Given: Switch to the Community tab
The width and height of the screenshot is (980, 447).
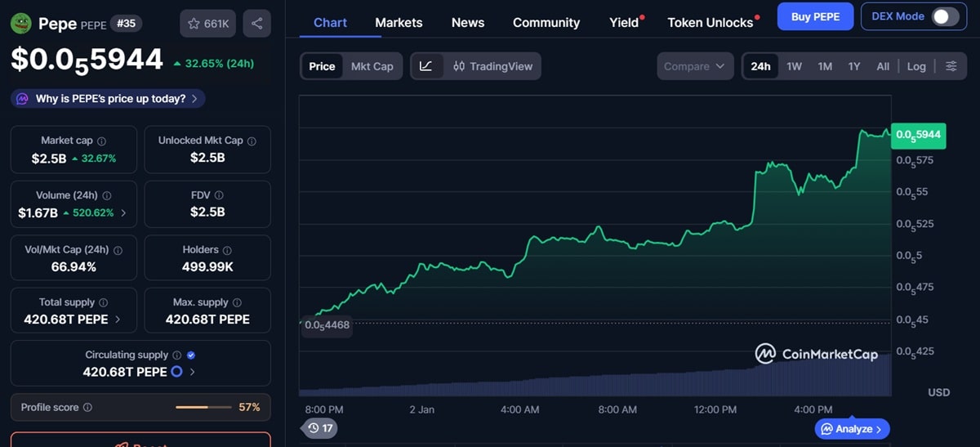Looking at the screenshot, I should pos(546,22).
